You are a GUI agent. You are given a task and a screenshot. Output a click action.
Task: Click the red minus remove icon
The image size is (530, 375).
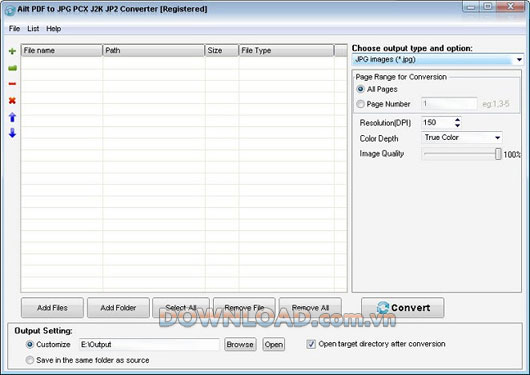(x=12, y=84)
